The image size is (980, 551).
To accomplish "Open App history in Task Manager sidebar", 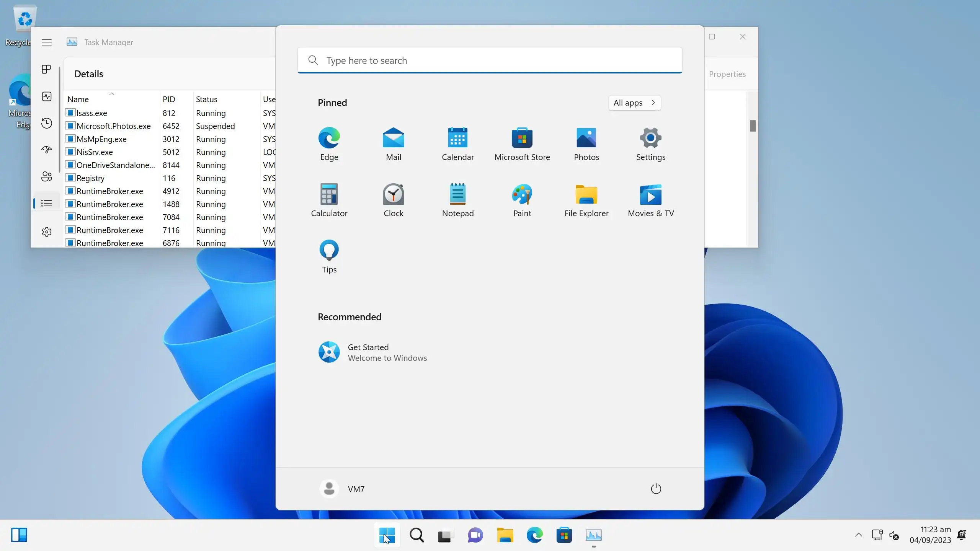I will [47, 123].
